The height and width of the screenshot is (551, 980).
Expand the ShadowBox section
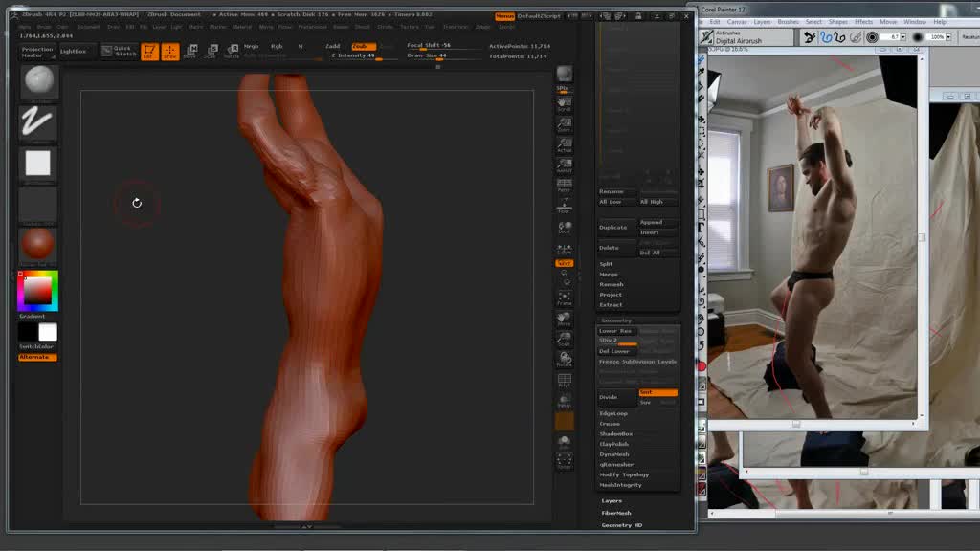(616, 433)
